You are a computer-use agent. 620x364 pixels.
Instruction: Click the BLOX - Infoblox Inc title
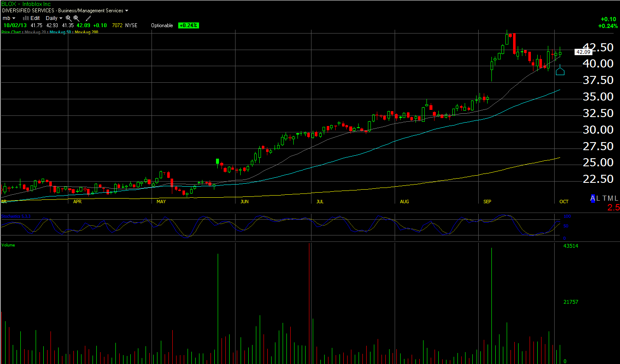(26, 4)
